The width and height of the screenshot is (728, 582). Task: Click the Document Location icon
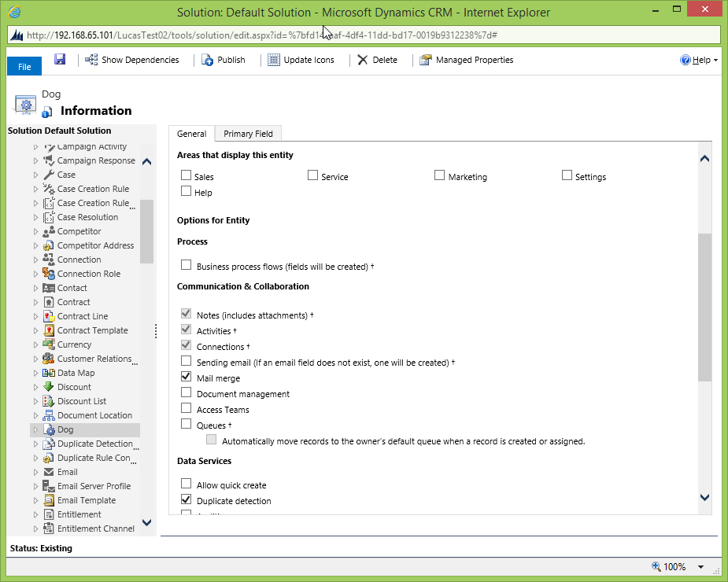(x=49, y=415)
